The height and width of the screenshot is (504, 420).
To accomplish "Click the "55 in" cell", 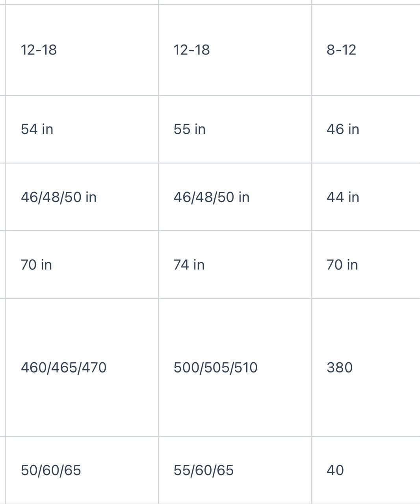I will 235,129.
